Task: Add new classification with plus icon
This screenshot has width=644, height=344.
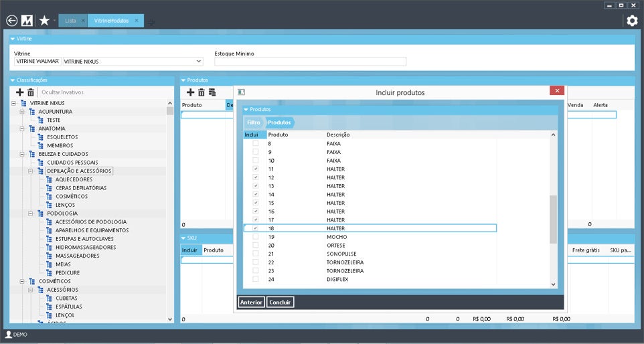Action: point(19,92)
